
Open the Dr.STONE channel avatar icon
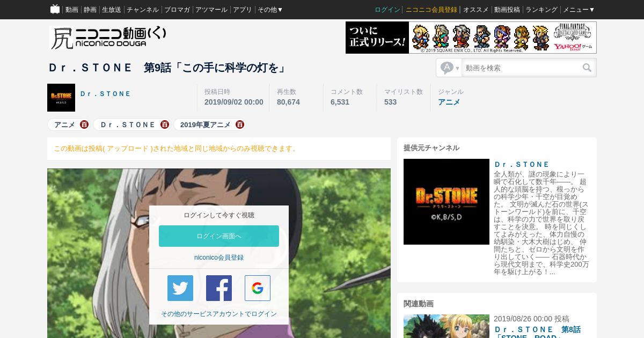tap(61, 98)
